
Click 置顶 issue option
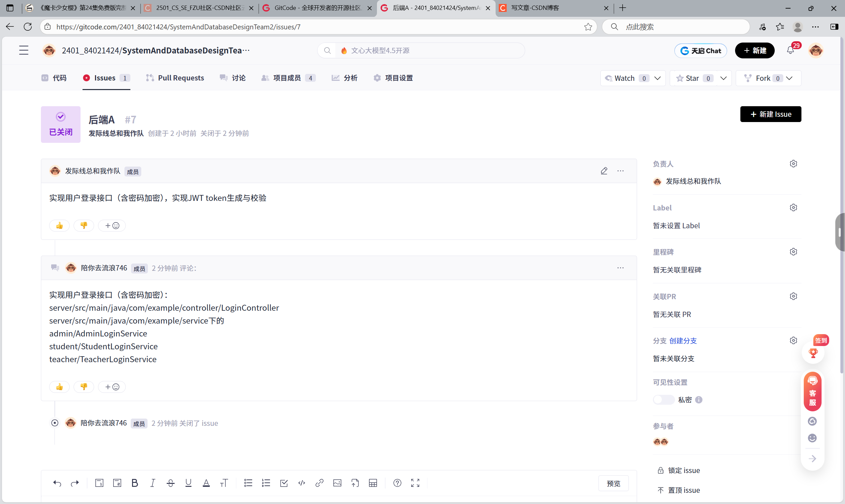click(679, 490)
